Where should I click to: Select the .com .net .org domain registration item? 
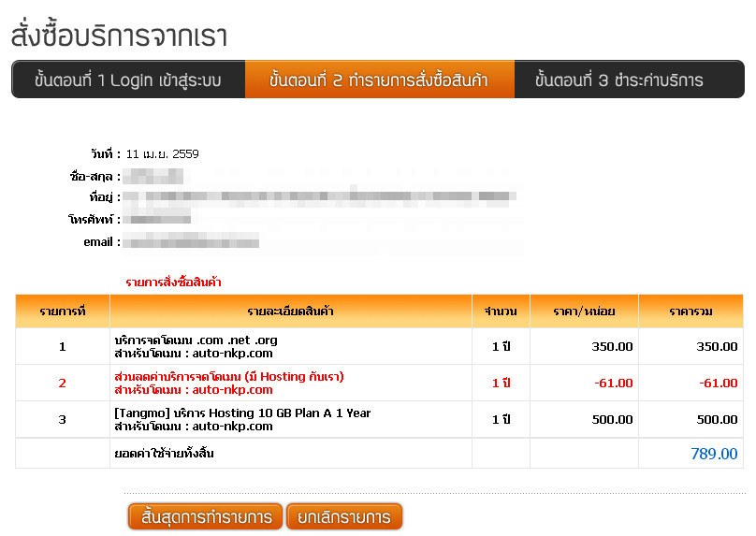pos(196,340)
